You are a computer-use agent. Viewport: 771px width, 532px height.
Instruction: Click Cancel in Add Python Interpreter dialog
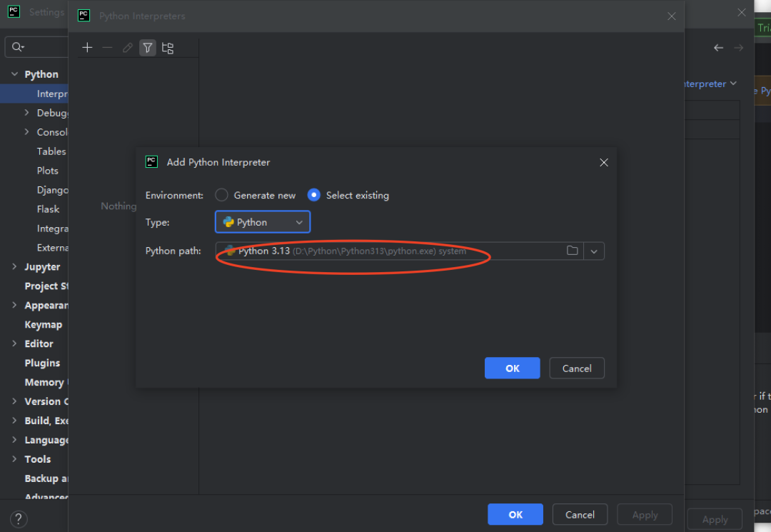577,368
